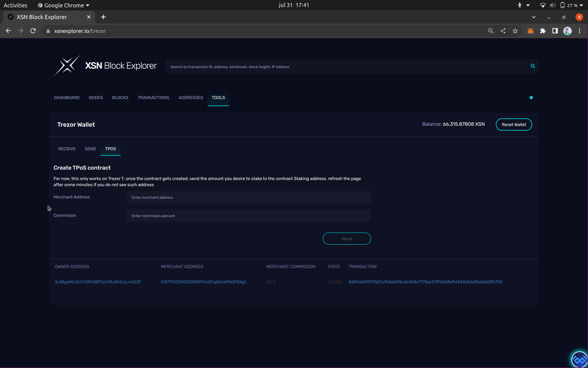Click the floating blue widget icon at corner
The width and height of the screenshot is (588, 368).
point(579,359)
